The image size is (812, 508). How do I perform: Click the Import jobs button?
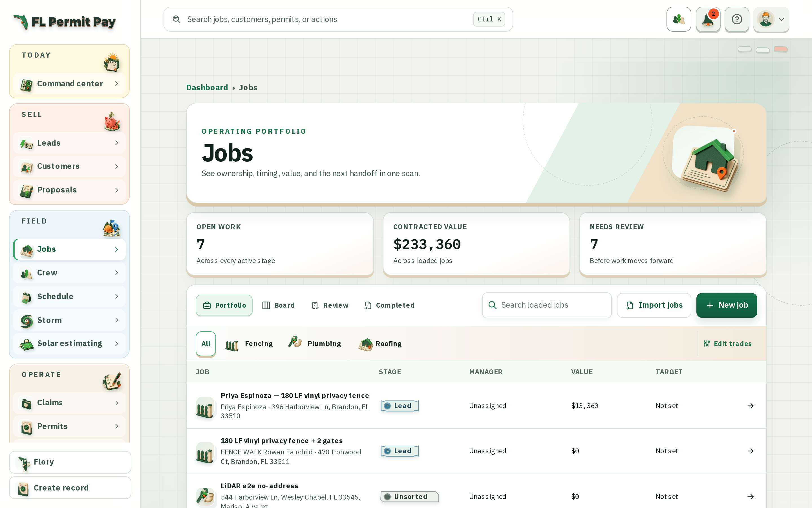tap(654, 305)
